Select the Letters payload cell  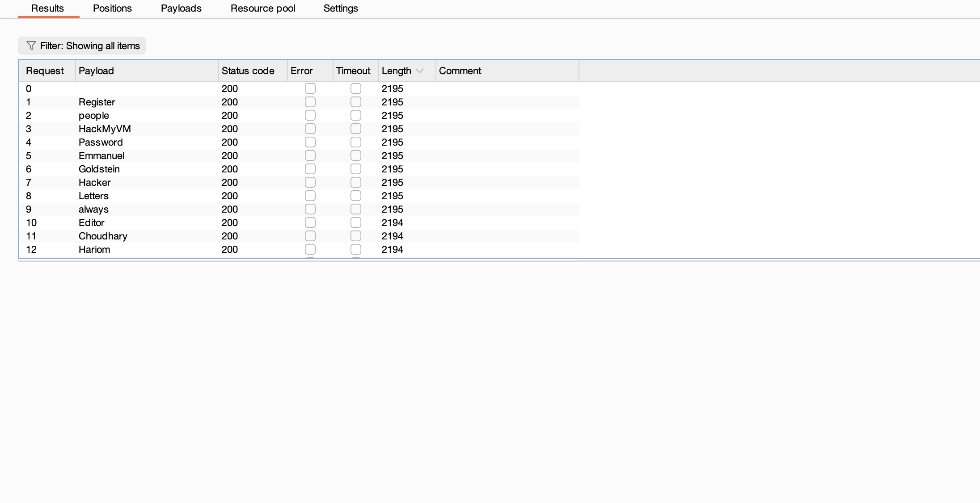click(147, 196)
